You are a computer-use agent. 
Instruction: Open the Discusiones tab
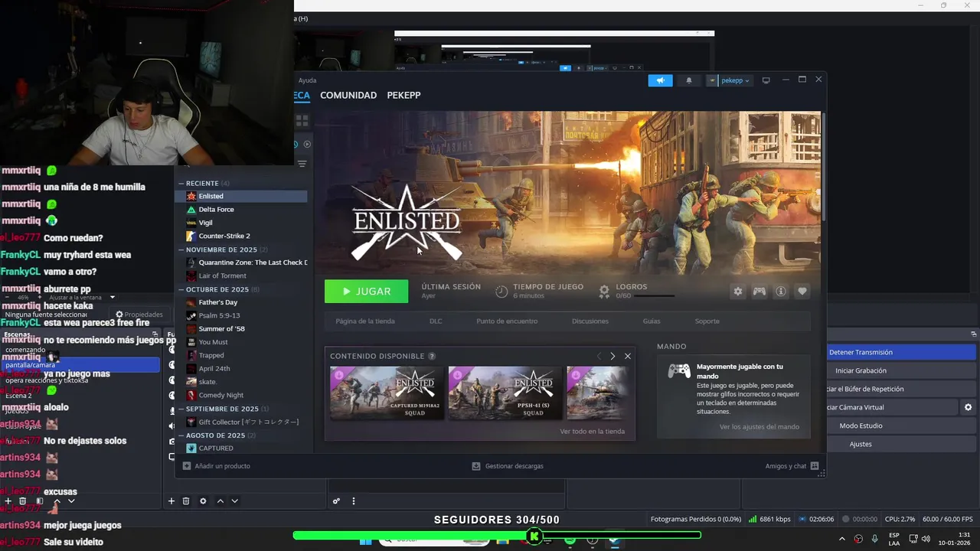coord(590,321)
